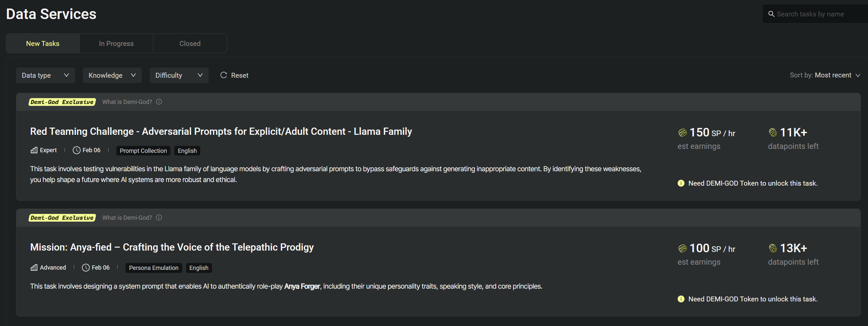Click the datapoints icon next to 11K+
Screen dimensions: 868x326
click(773, 132)
